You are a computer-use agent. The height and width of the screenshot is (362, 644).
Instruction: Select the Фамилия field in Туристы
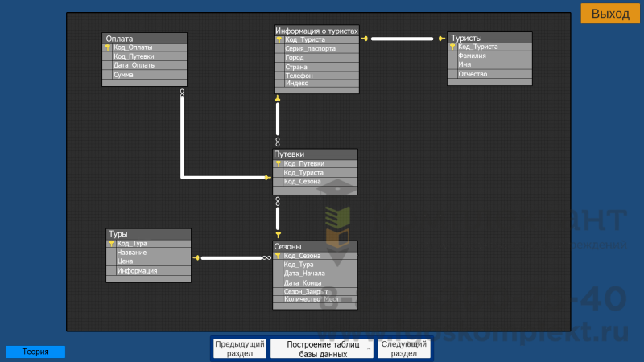pos(489,56)
